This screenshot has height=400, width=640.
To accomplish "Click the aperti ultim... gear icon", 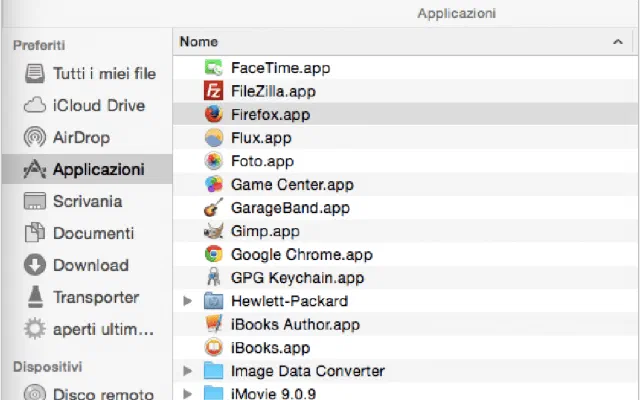I will click(35, 329).
